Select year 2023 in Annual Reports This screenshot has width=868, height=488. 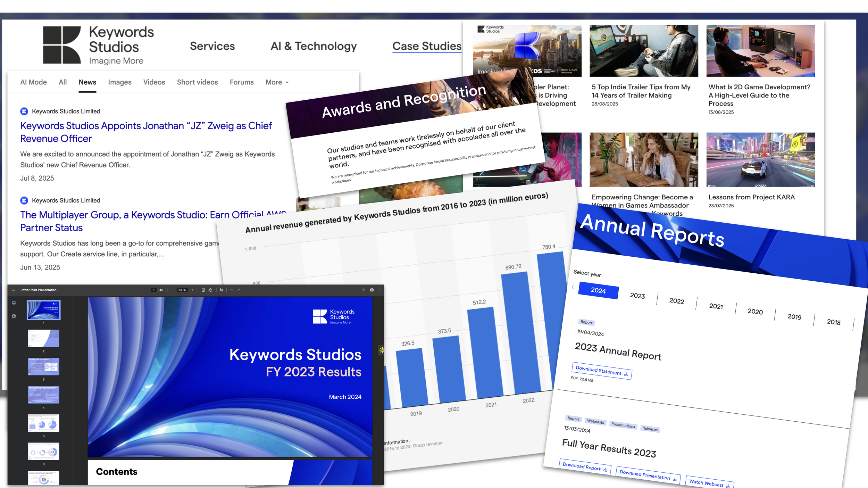[x=637, y=296]
